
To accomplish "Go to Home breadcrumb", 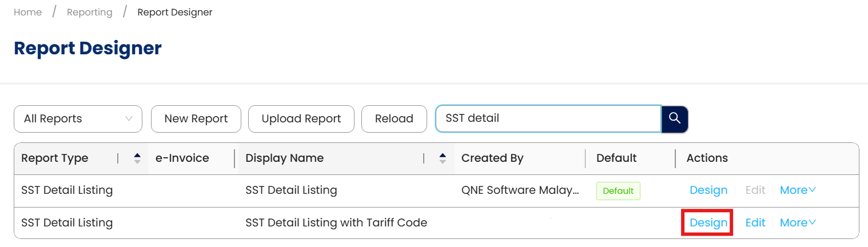I will (28, 12).
